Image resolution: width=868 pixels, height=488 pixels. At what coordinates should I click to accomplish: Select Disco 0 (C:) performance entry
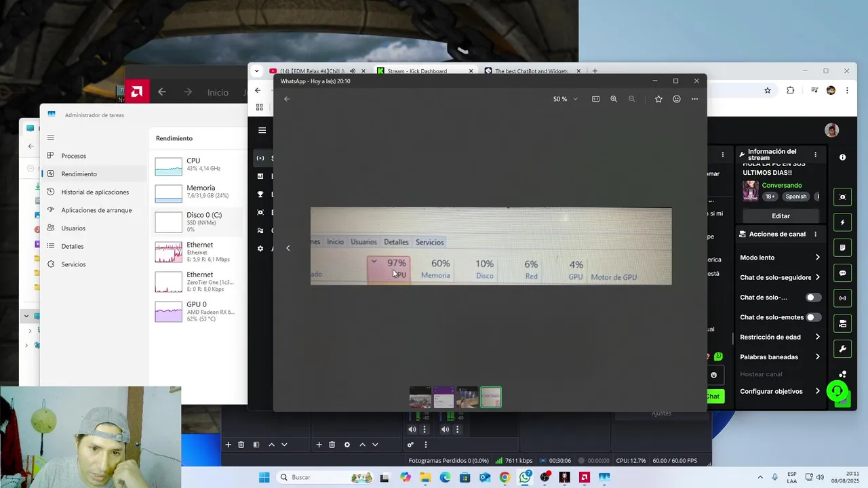[x=197, y=221]
